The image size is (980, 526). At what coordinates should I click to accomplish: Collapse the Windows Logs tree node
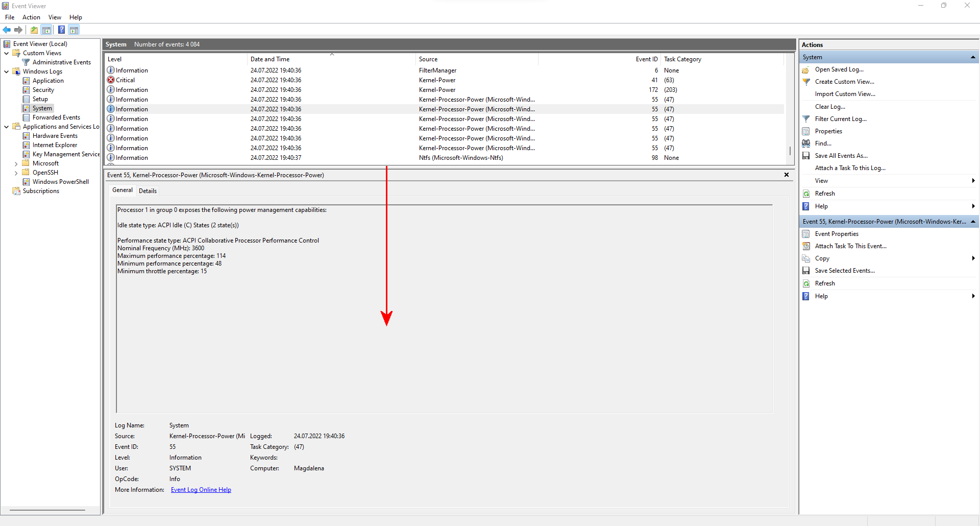click(6, 71)
